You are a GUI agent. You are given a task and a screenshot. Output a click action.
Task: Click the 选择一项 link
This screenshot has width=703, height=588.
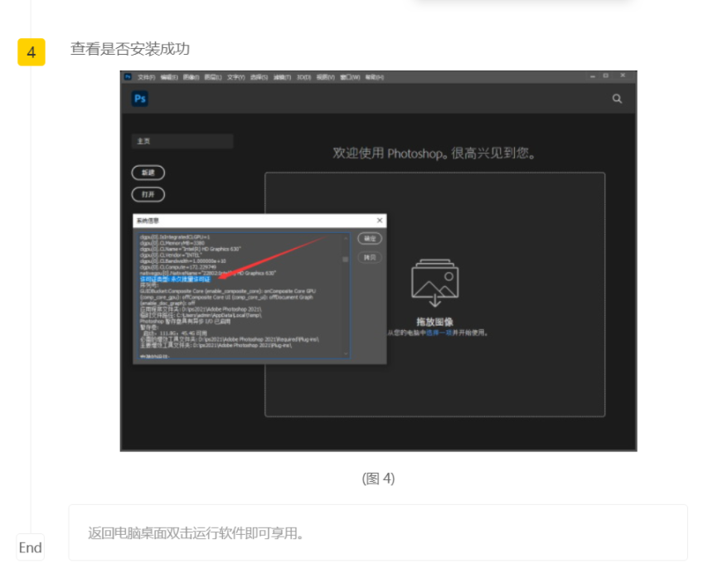(439, 333)
